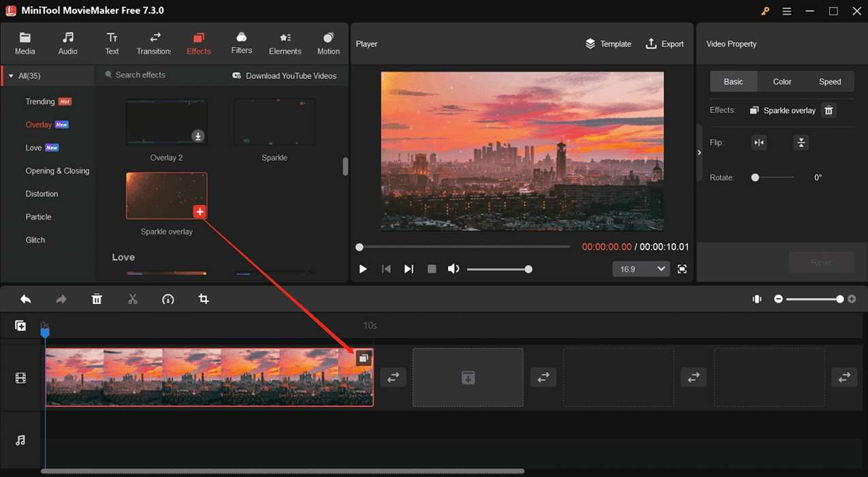Open the Audio tab
This screenshot has width=868, height=477.
[x=67, y=43]
